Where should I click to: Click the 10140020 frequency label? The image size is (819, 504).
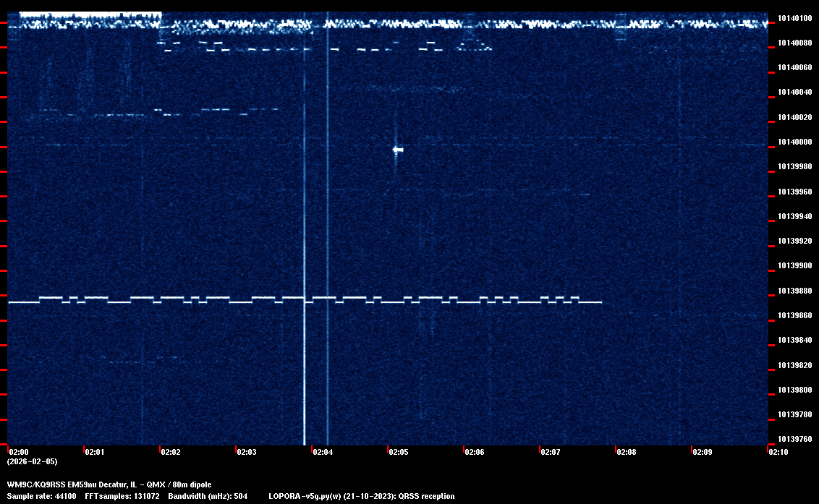click(795, 117)
